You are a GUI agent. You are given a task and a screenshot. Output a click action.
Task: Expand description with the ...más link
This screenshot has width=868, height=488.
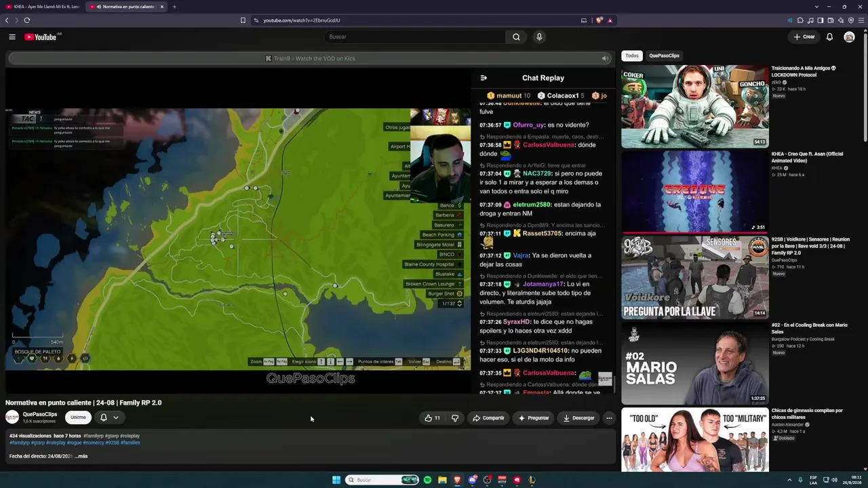click(x=81, y=456)
